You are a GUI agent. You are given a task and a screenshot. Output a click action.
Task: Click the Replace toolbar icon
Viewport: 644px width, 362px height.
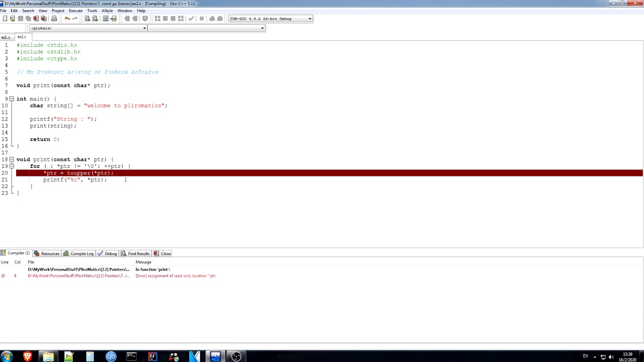(x=95, y=19)
